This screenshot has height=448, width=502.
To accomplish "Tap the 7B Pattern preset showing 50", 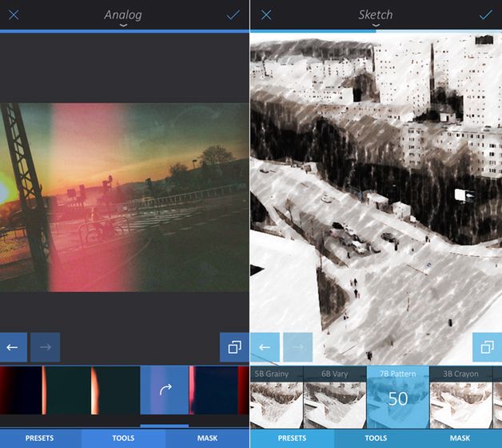I will point(398,398).
